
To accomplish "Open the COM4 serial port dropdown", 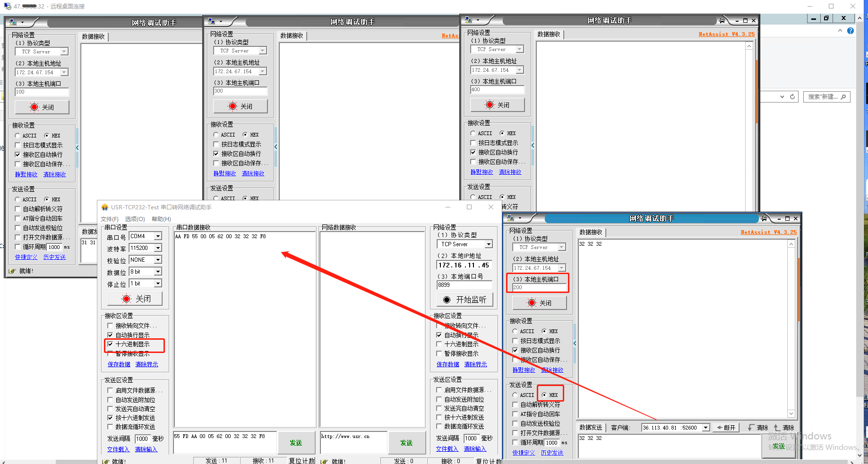I will pos(158,236).
